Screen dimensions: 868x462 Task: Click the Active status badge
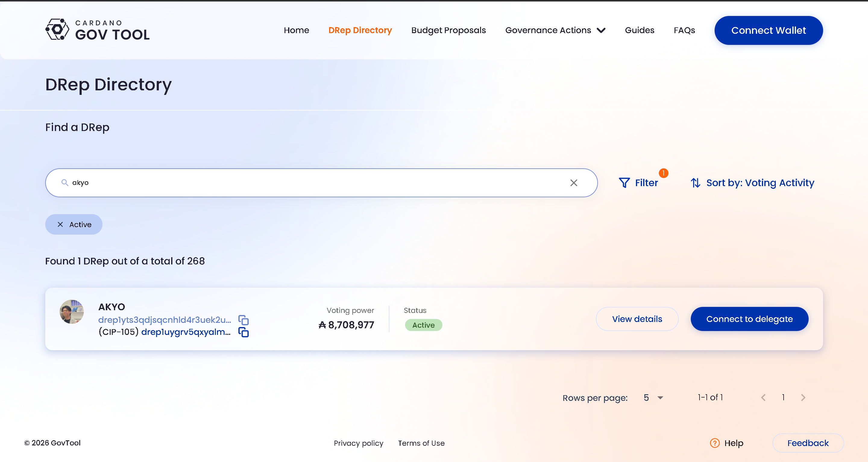[x=423, y=325]
